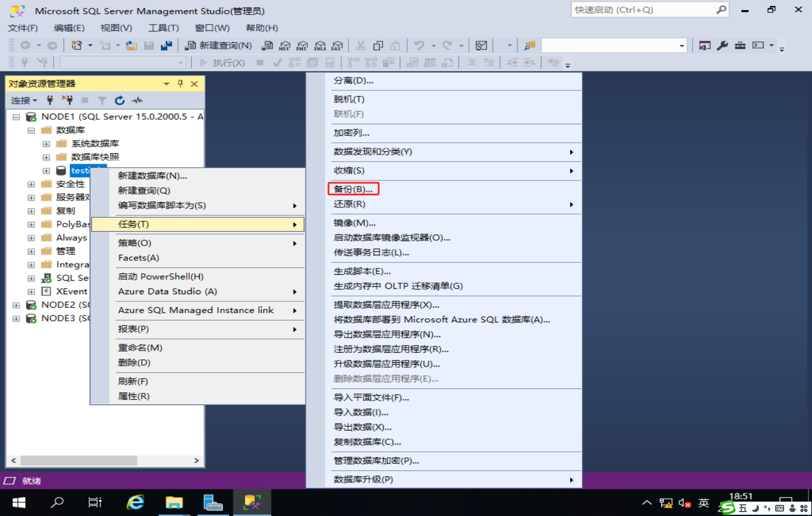Click the taskbar search magnifier icon

[x=57, y=503]
